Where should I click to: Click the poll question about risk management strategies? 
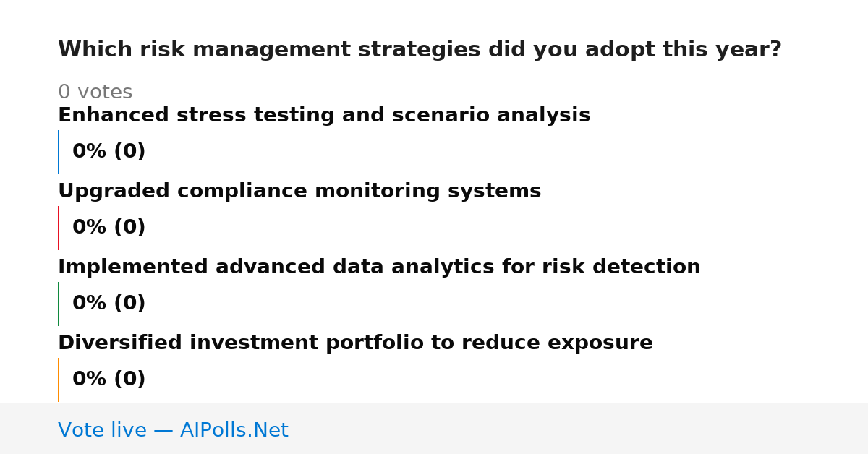coord(420,50)
